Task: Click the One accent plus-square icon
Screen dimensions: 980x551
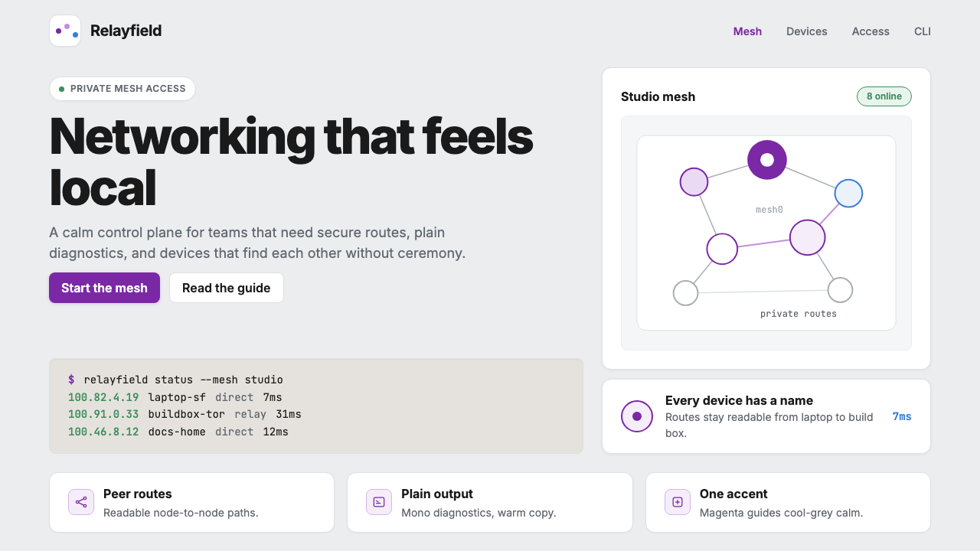Action: [x=678, y=502]
